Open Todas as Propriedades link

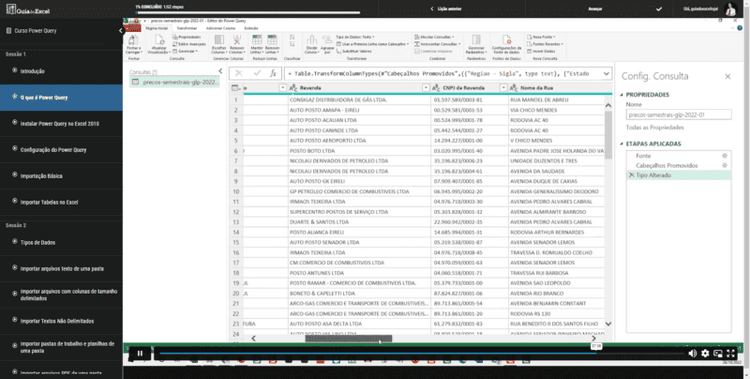[x=655, y=128]
